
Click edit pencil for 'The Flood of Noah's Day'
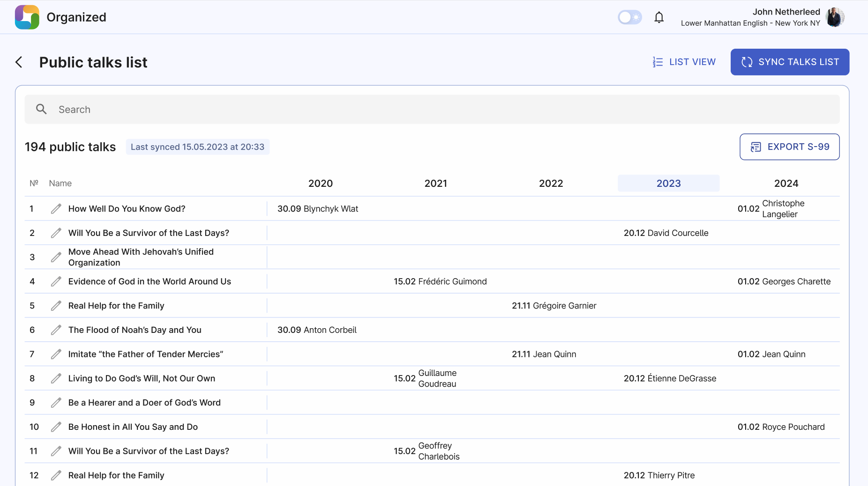coord(56,330)
